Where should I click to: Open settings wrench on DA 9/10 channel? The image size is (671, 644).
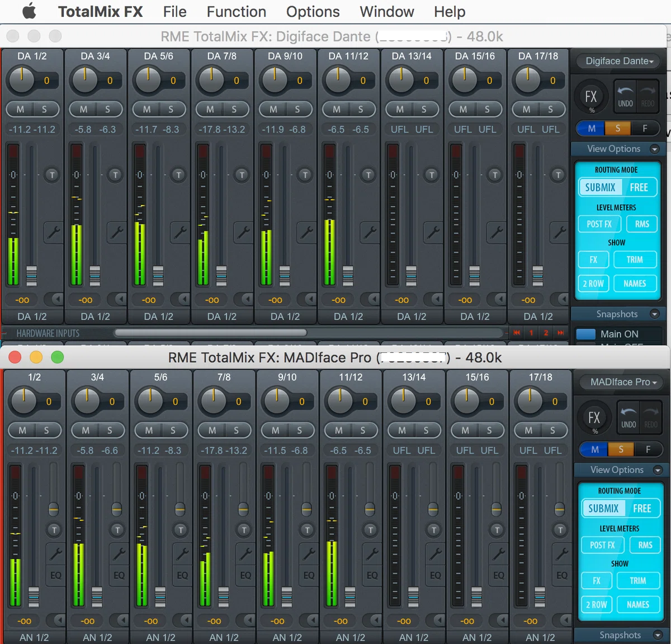click(306, 232)
